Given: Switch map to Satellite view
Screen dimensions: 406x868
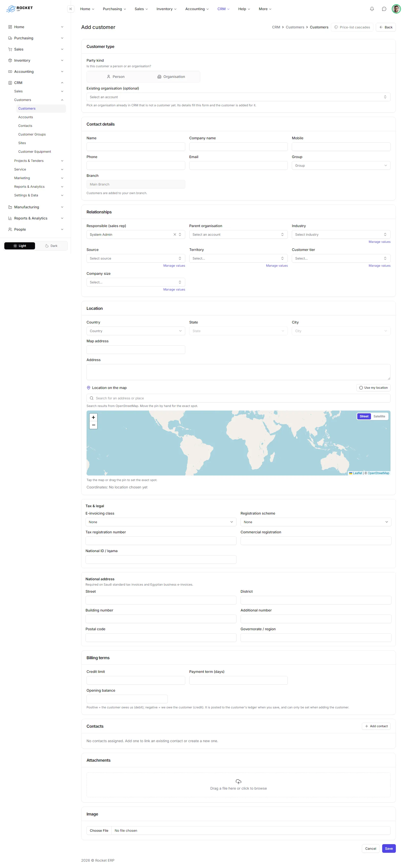Looking at the screenshot, I should point(379,416).
